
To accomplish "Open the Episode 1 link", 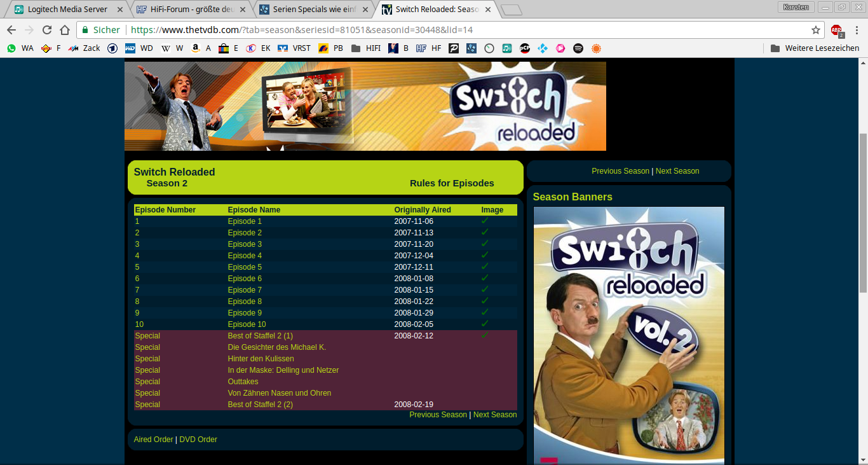I will 245,221.
